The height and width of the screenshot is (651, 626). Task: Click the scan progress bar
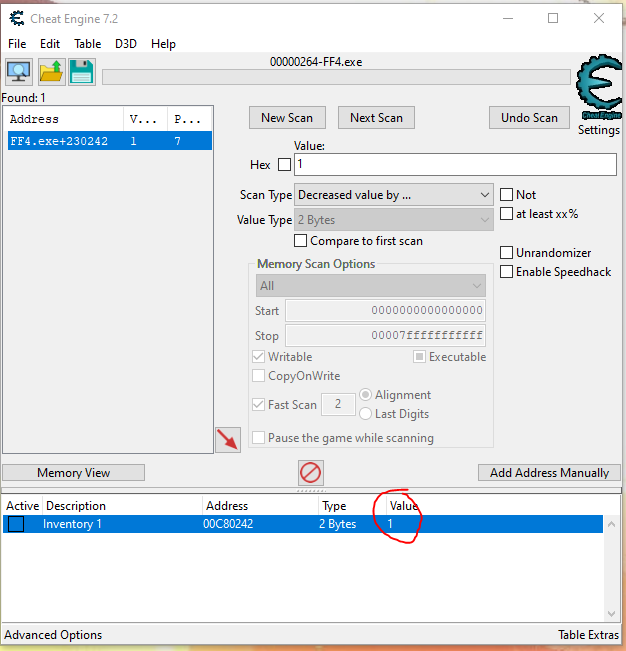click(336, 77)
